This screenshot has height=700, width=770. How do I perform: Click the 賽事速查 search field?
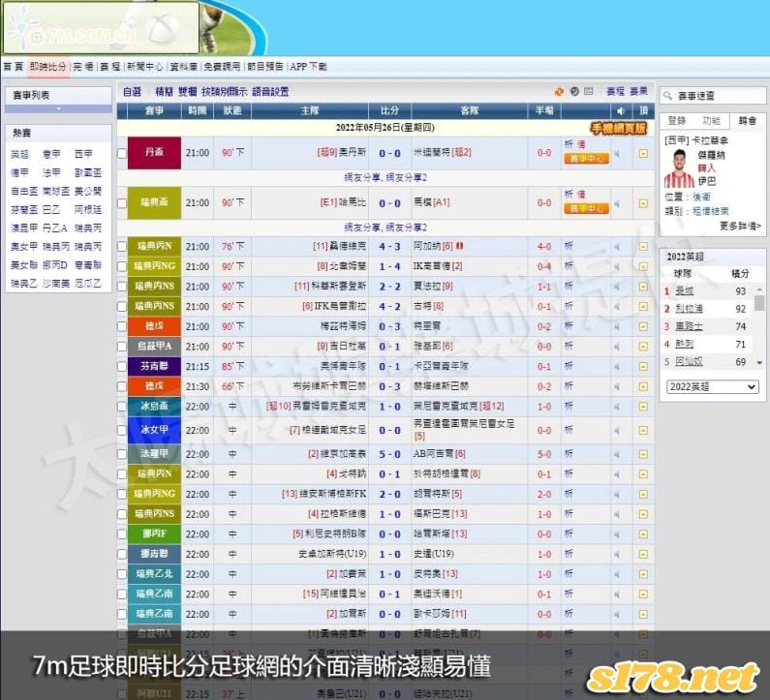(713, 96)
